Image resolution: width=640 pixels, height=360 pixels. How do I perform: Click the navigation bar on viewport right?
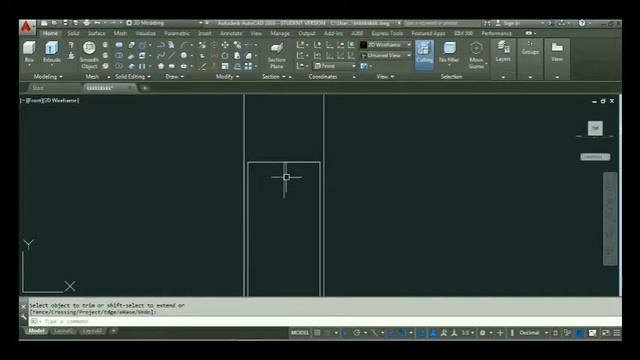tap(610, 219)
